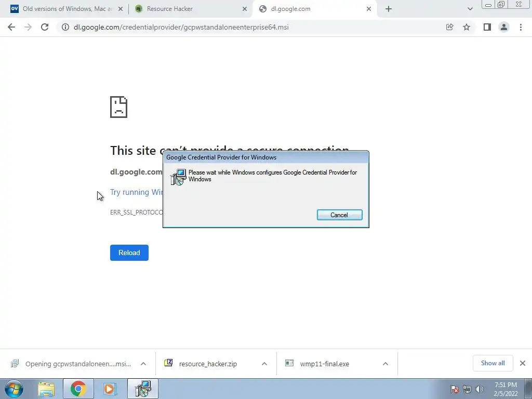Click the zip file icon for resource_hacker
532x399 pixels.
[x=168, y=363]
